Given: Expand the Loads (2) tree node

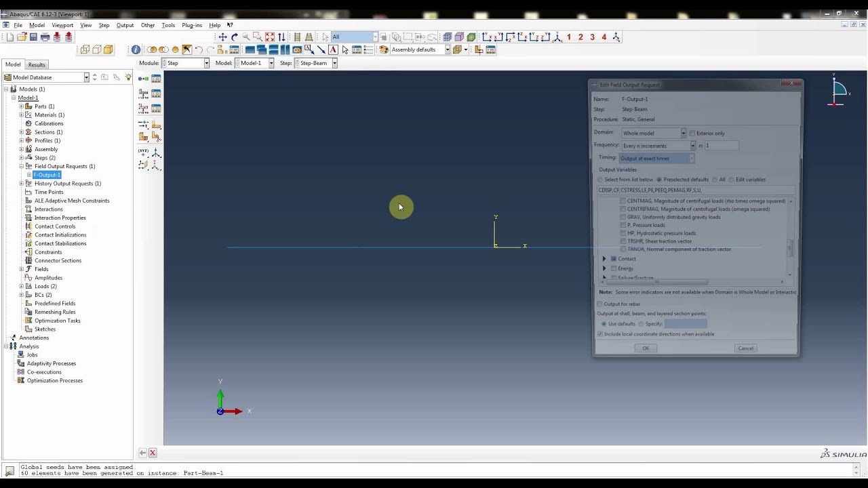Looking at the screenshot, I should coord(21,286).
